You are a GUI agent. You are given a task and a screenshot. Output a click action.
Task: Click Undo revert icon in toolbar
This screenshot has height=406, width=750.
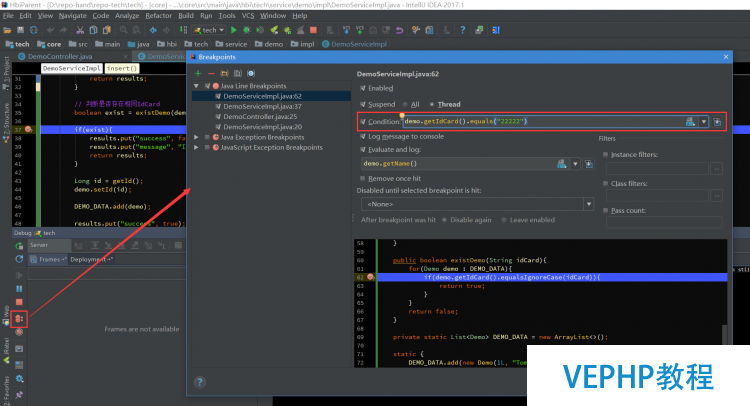click(x=399, y=30)
